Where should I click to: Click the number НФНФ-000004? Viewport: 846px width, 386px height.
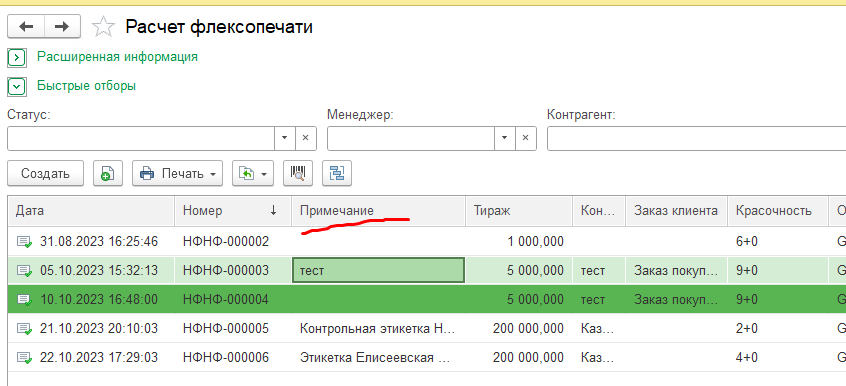tap(226, 299)
